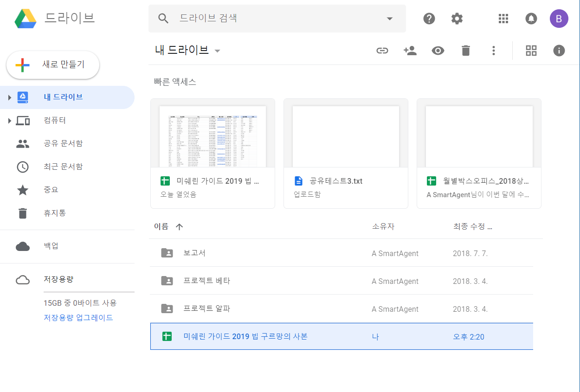Open the Google apps grid launcher
This screenshot has width=580, height=392.
click(503, 19)
